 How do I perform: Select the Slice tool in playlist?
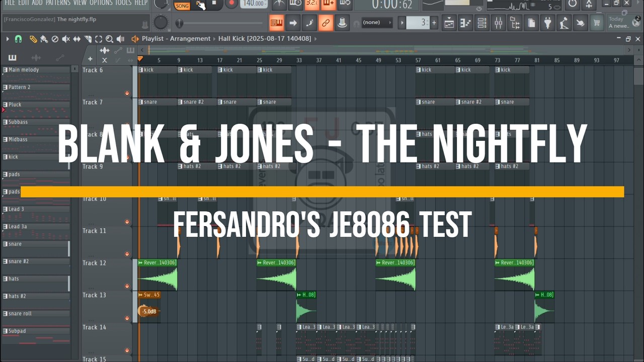click(x=88, y=39)
